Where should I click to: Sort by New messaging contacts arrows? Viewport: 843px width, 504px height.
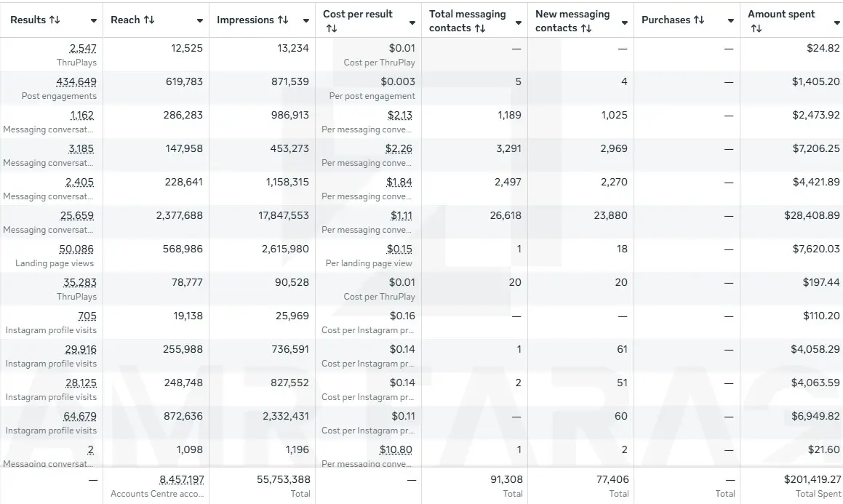point(586,28)
